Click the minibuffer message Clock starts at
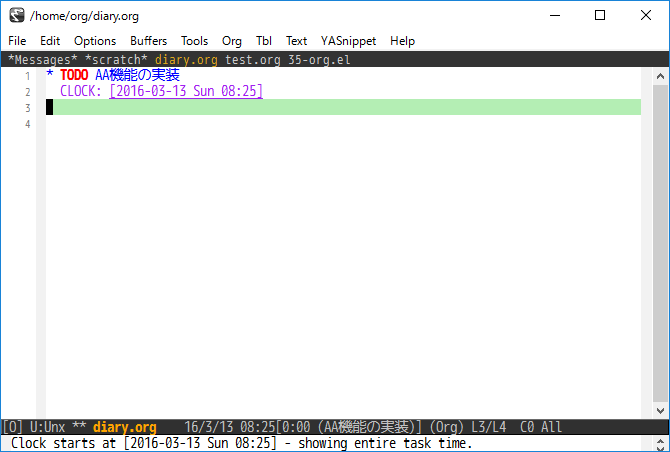Screen dimensions: 670x452 click(x=241, y=443)
